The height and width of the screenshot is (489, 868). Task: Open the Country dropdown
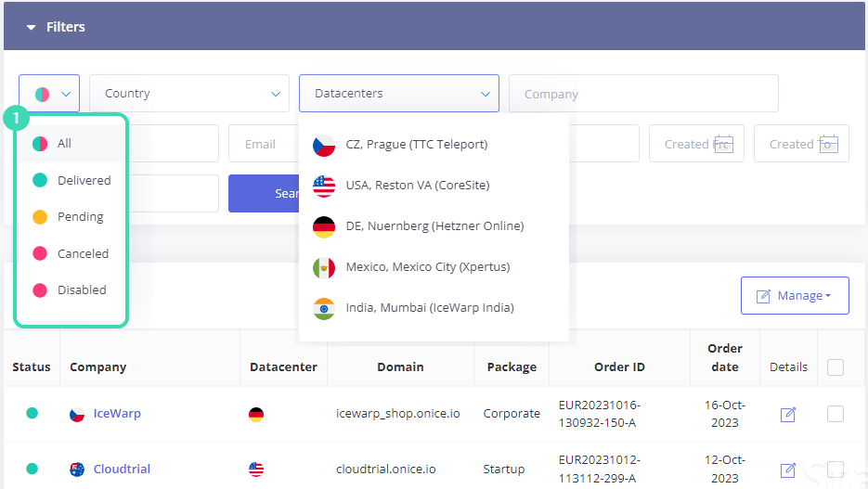click(x=189, y=94)
